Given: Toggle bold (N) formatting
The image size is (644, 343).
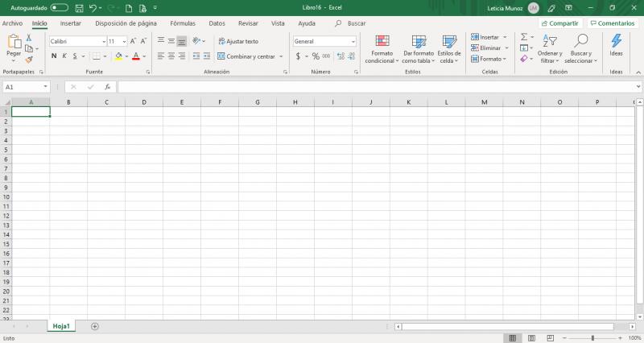Looking at the screenshot, I should click(x=54, y=56).
